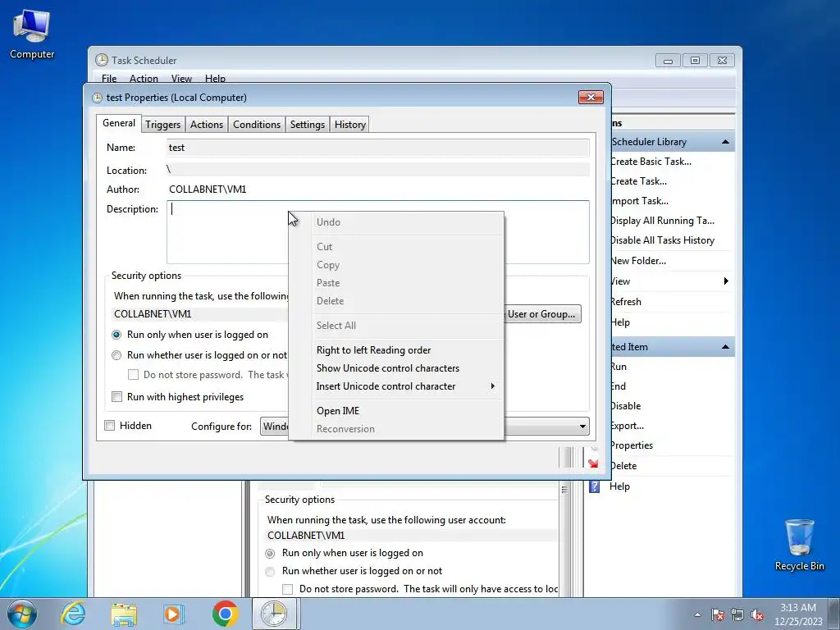This screenshot has width=840, height=630.
Task: Select the General tab
Action: [x=119, y=123]
